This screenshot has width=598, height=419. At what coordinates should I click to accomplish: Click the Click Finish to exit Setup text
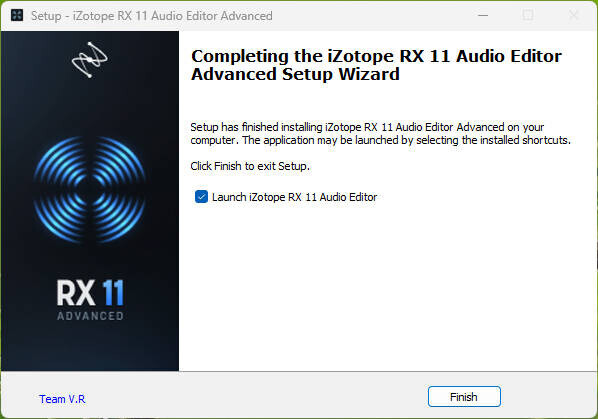(250, 166)
